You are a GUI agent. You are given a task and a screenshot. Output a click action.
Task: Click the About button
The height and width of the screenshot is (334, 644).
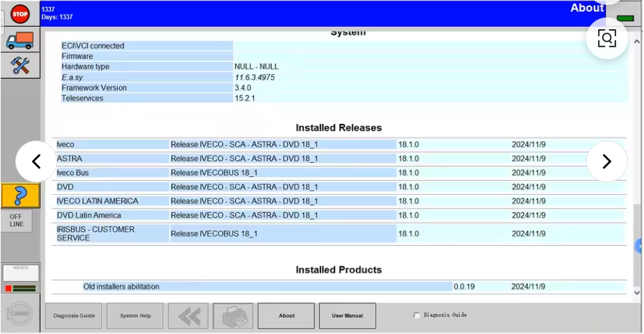point(286,316)
